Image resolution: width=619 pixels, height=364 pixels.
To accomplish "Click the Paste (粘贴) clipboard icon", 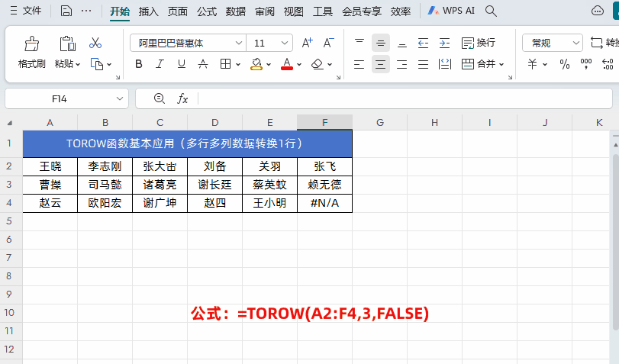I will coord(67,43).
